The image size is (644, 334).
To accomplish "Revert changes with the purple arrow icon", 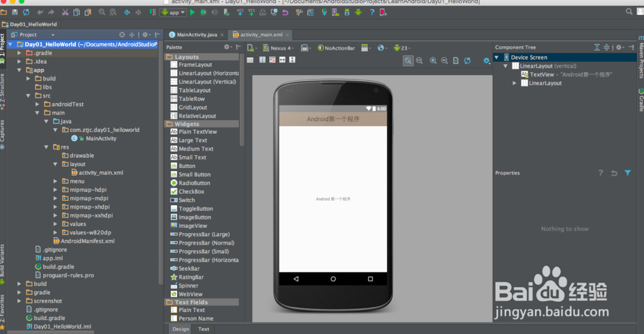I will click(x=285, y=12).
